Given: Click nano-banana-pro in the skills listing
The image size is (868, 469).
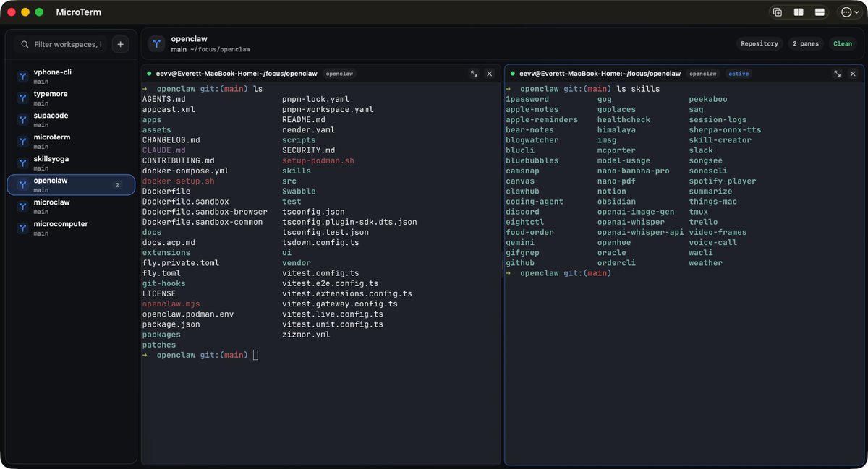Looking at the screenshot, I should point(634,171).
